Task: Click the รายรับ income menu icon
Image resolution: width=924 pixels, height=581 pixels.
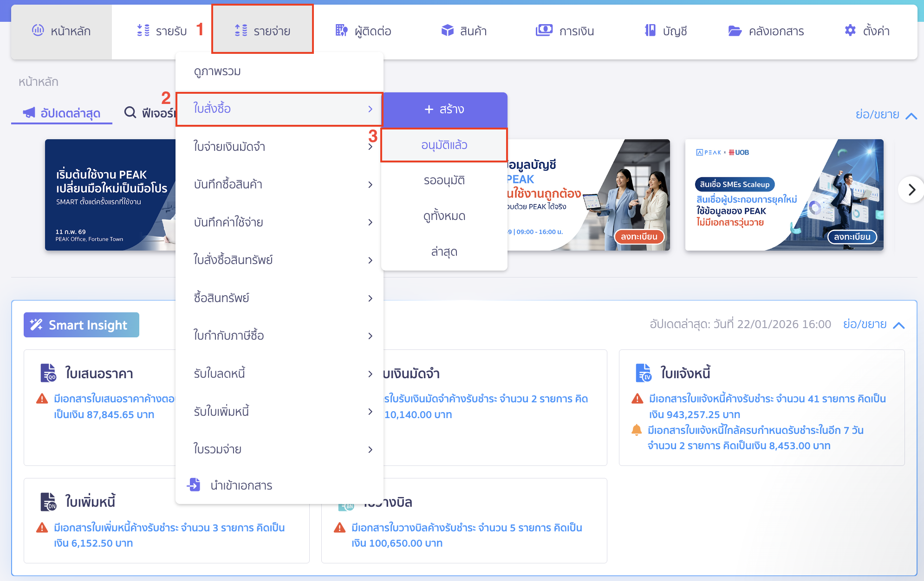Action: point(143,31)
